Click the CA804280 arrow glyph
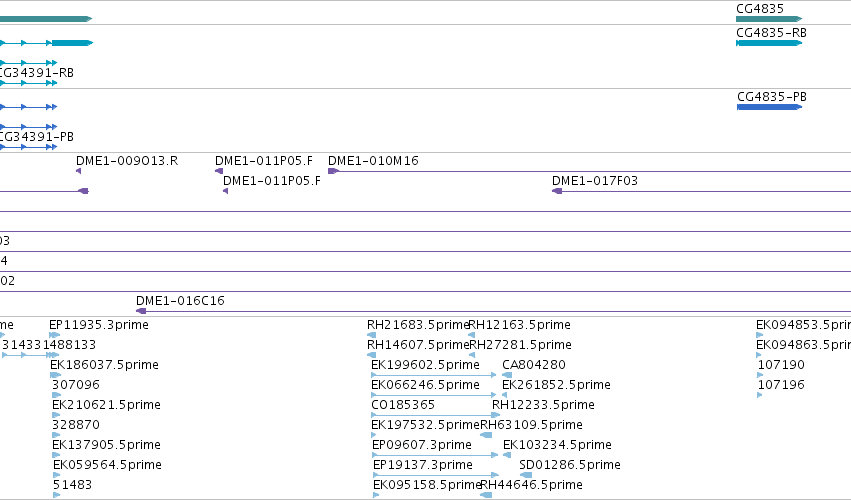 [x=507, y=375]
